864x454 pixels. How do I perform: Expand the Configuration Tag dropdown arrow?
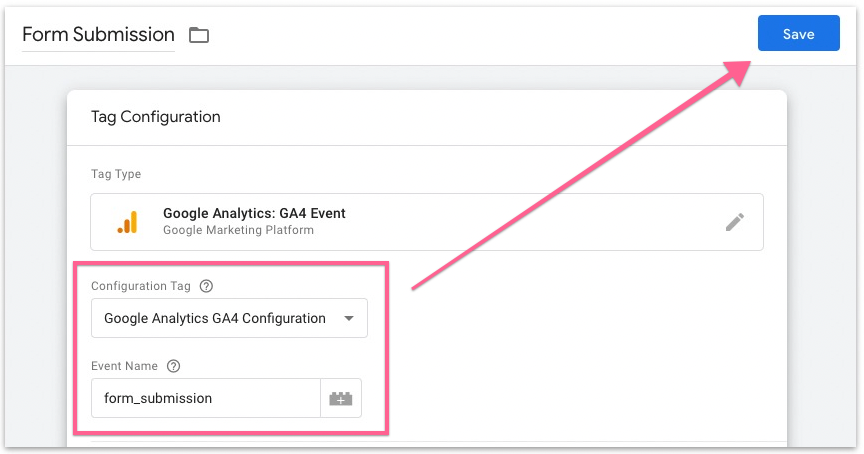pos(349,319)
